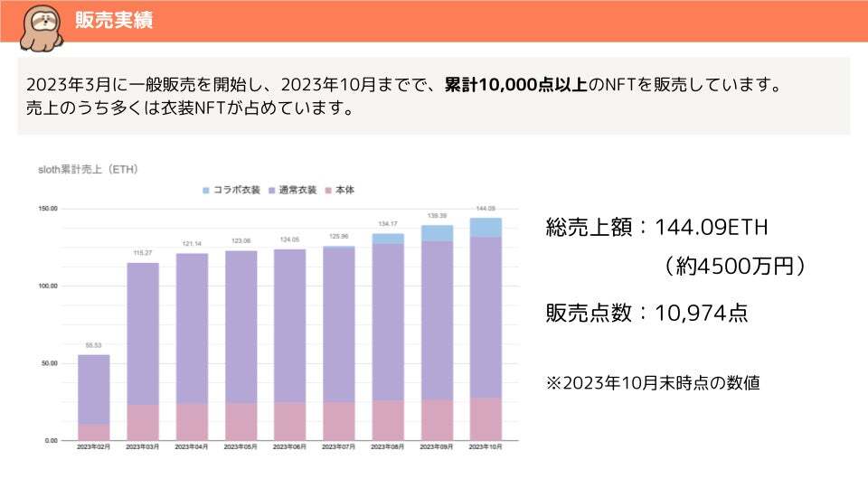Select the purple segment of 2023年05月 bar
Viewport: 868px width, 488px height.
coord(241,325)
